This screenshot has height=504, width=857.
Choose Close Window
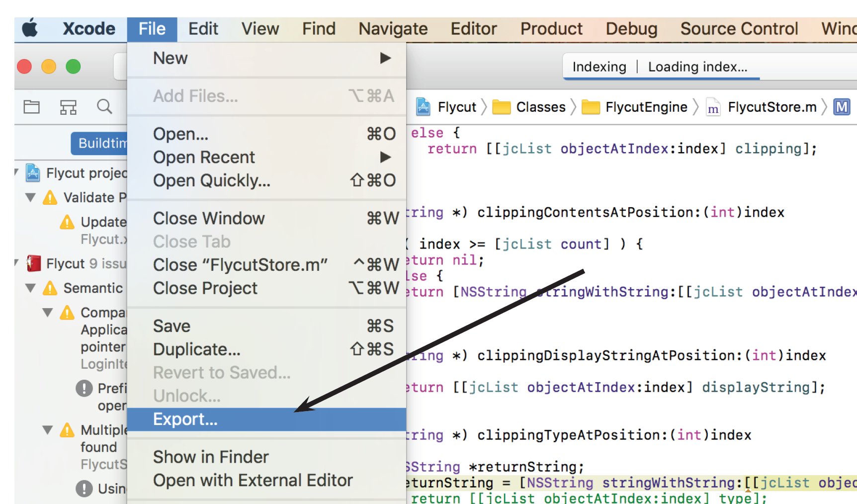266,218
